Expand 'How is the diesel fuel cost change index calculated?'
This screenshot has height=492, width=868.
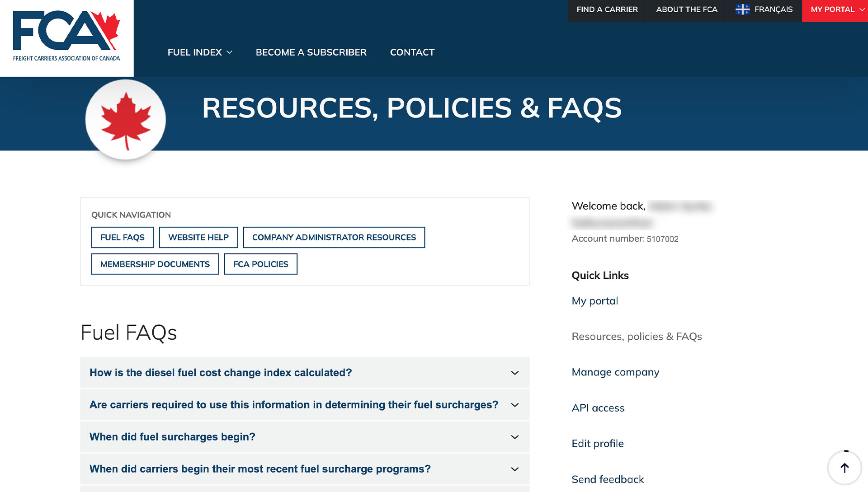(305, 373)
